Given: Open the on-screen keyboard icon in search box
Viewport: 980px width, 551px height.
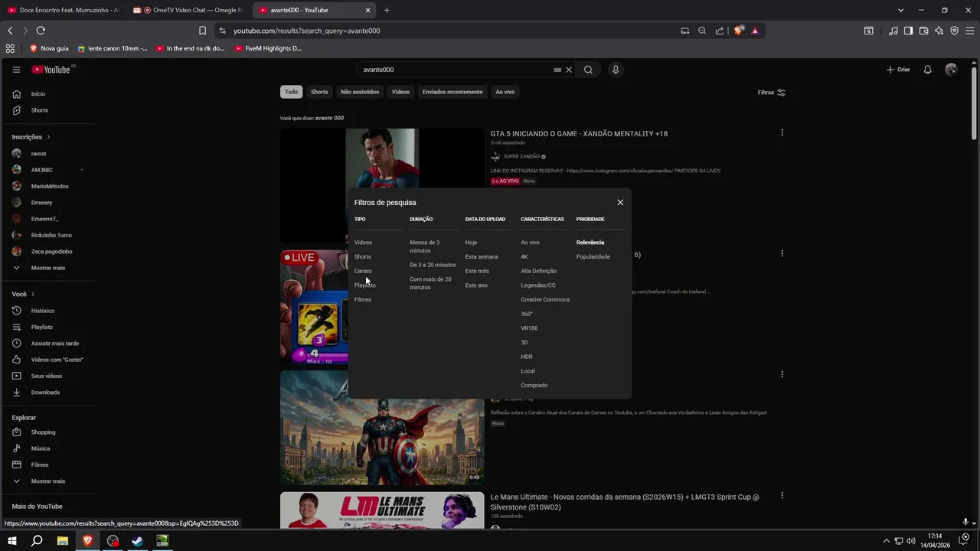Looking at the screenshot, I should pos(557,70).
